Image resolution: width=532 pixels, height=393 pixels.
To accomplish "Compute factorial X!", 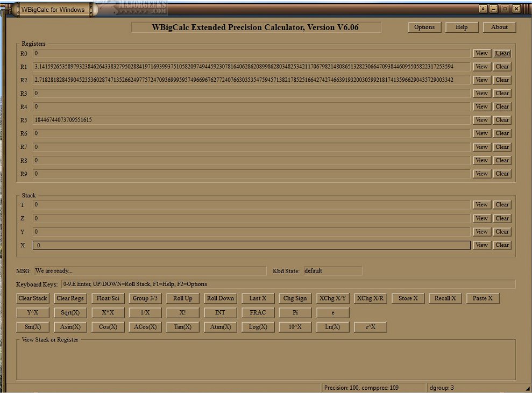I will click(183, 313).
